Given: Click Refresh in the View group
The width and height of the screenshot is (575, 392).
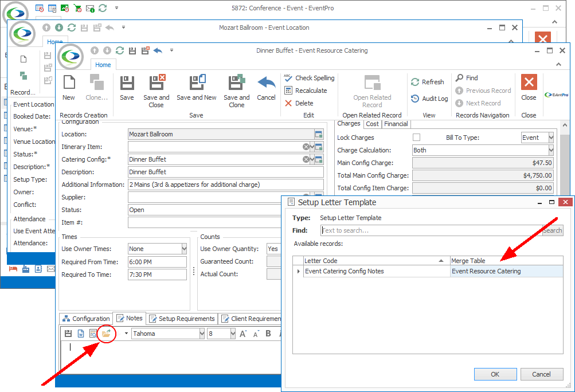Looking at the screenshot, I should [x=428, y=82].
